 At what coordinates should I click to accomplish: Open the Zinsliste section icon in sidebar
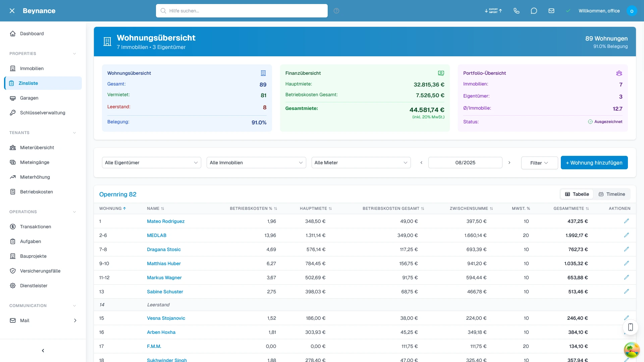tap(12, 83)
